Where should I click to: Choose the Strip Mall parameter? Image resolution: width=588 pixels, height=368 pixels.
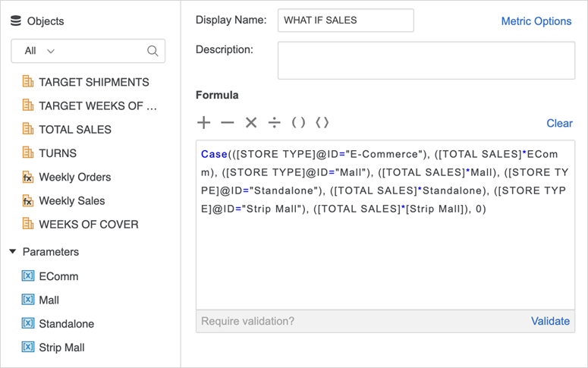pos(61,348)
